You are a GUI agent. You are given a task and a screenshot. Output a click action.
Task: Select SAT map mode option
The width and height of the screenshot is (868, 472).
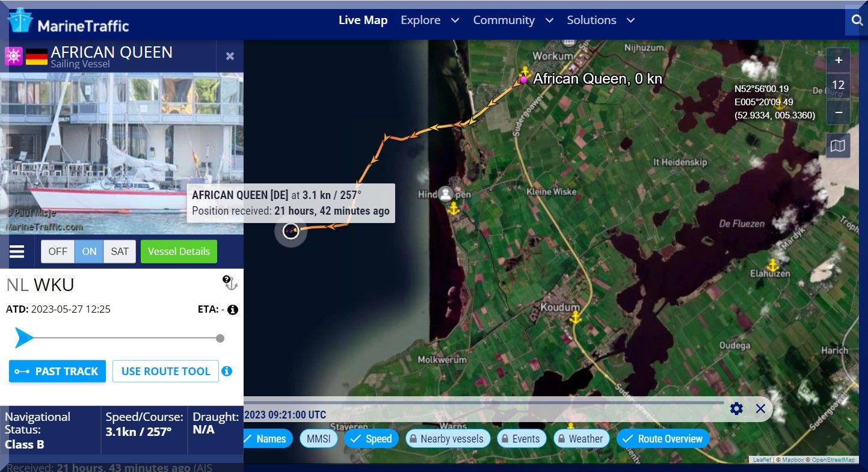(x=120, y=251)
